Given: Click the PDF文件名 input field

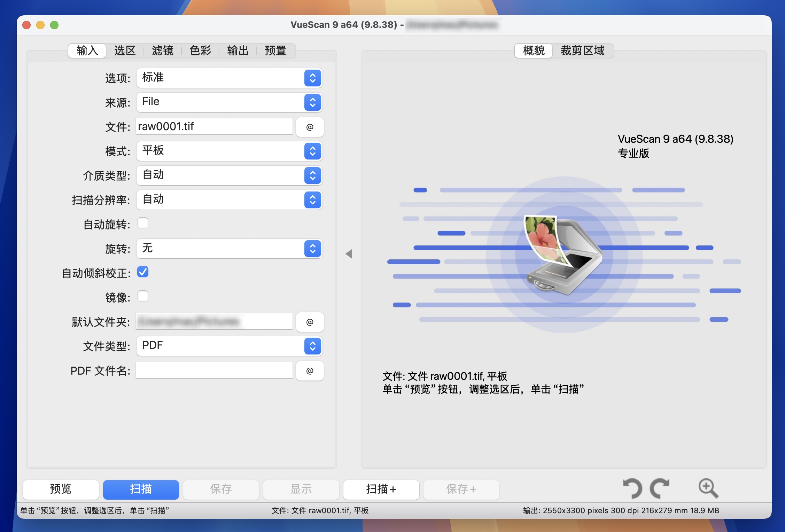Looking at the screenshot, I should coord(216,370).
